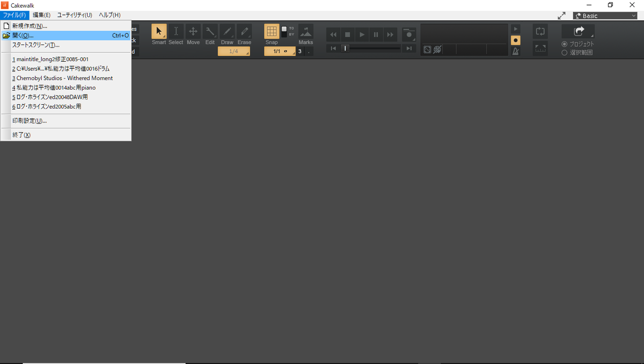Click the transport Record button
This screenshot has height=364, width=644.
click(409, 34)
